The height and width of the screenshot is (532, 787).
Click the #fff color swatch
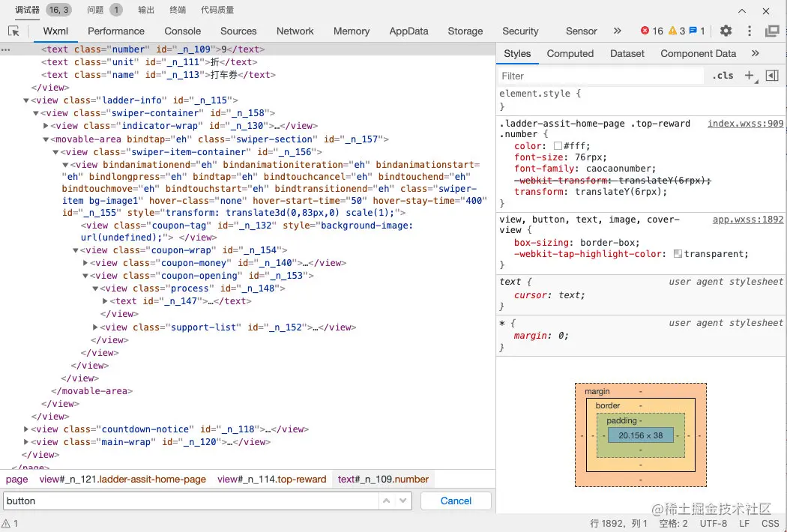558,146
